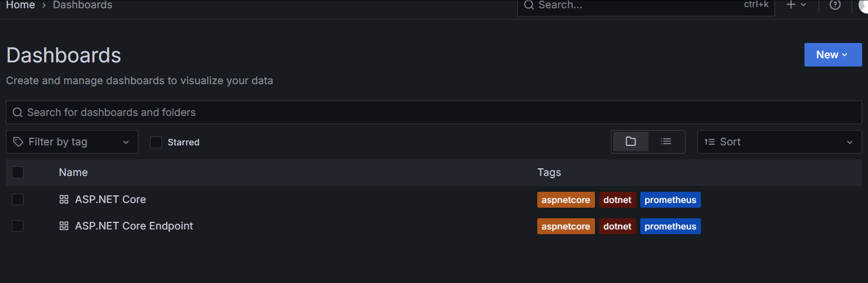Click the magnifier icon in top search
The height and width of the screenshot is (283, 868).
(528, 5)
